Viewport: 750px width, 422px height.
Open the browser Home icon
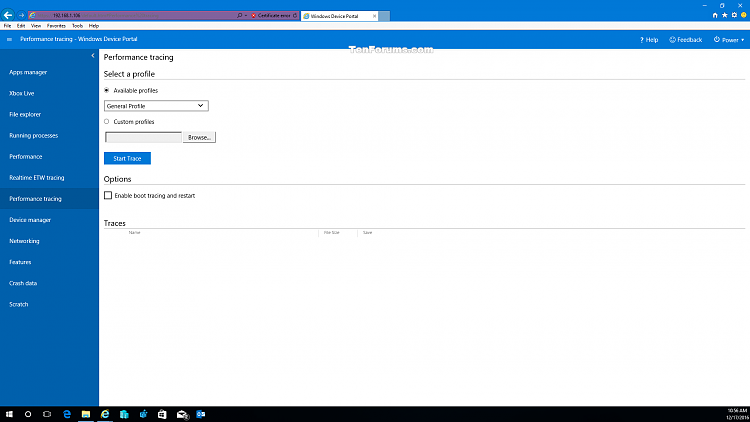(x=715, y=15)
